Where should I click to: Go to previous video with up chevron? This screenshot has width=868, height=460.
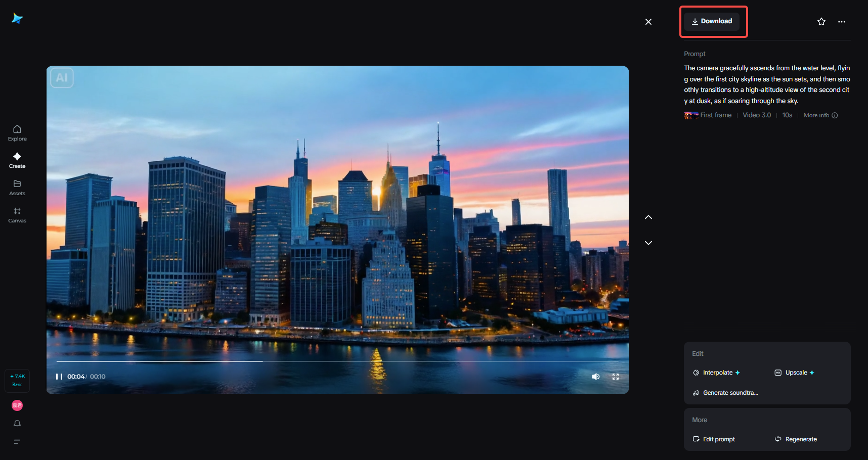point(648,217)
